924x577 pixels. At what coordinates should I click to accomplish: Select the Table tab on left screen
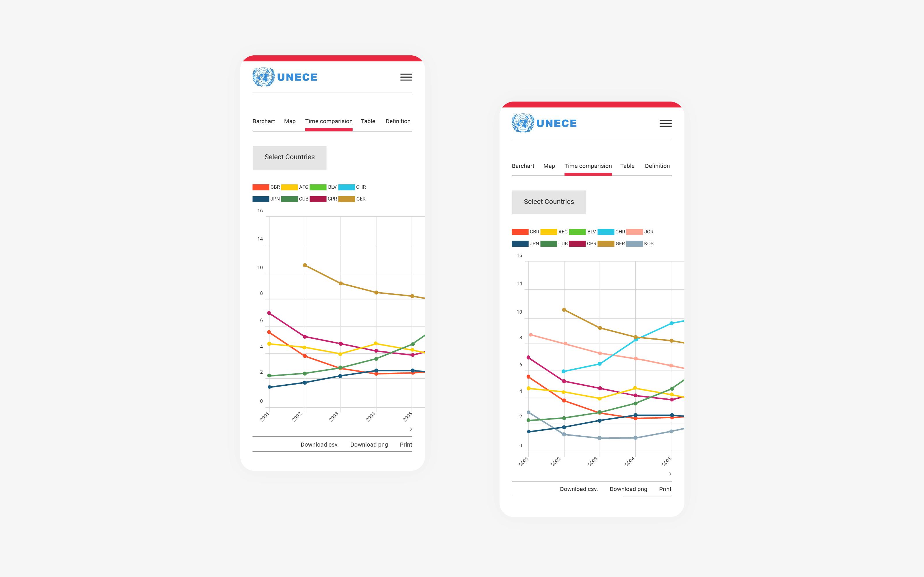[x=368, y=121]
